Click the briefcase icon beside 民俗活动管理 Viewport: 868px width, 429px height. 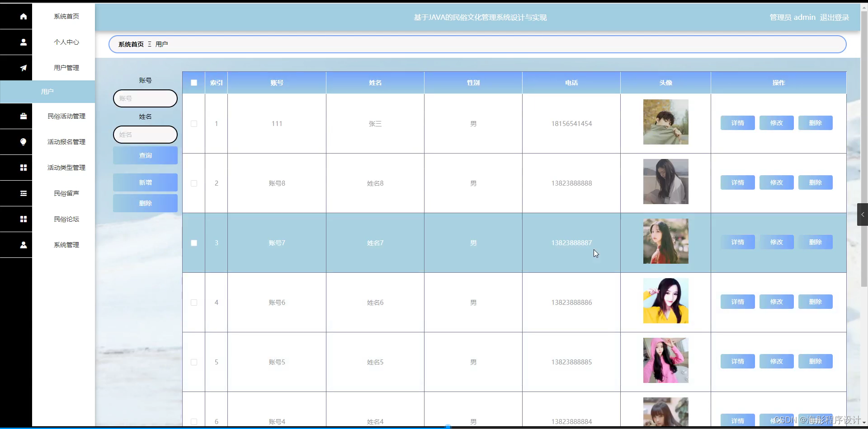24,116
